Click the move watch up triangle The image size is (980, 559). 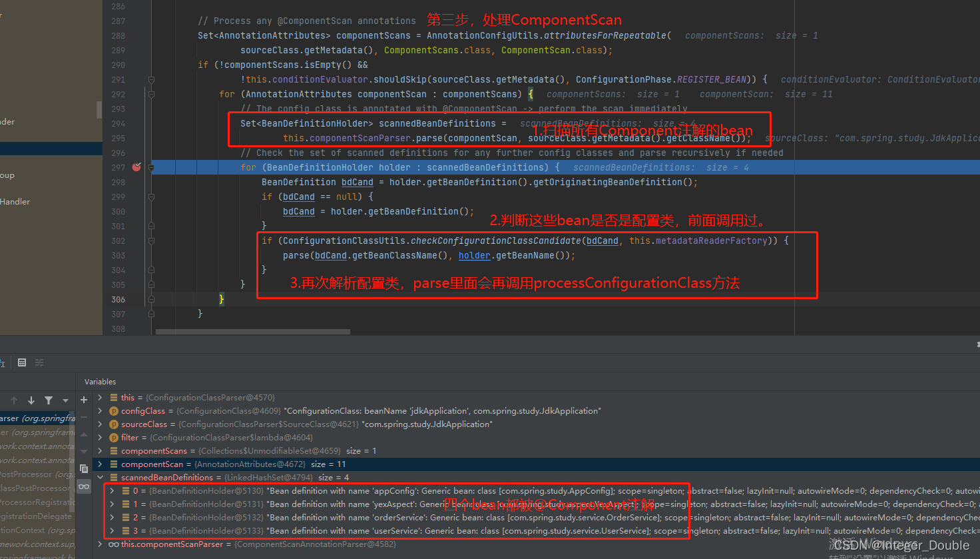coord(84,434)
